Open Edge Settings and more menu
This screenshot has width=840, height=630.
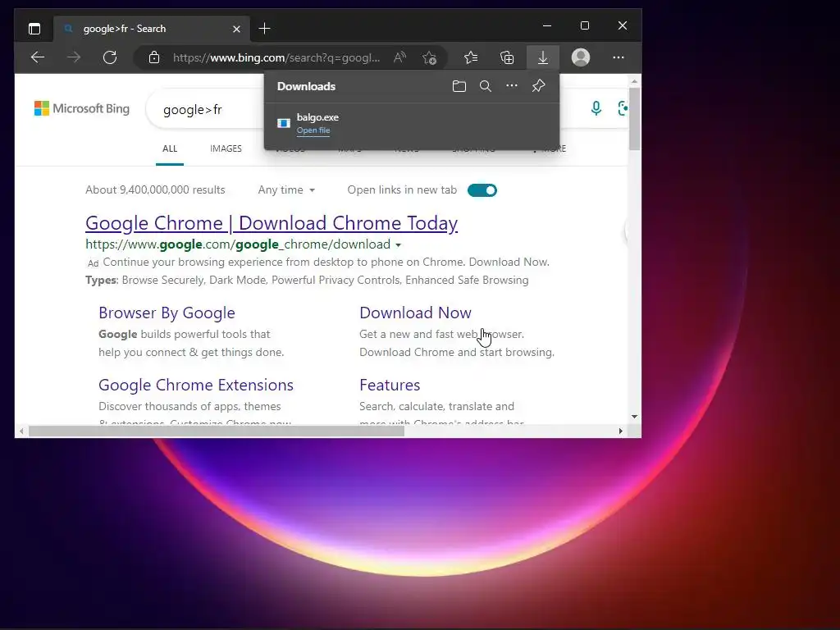(619, 57)
